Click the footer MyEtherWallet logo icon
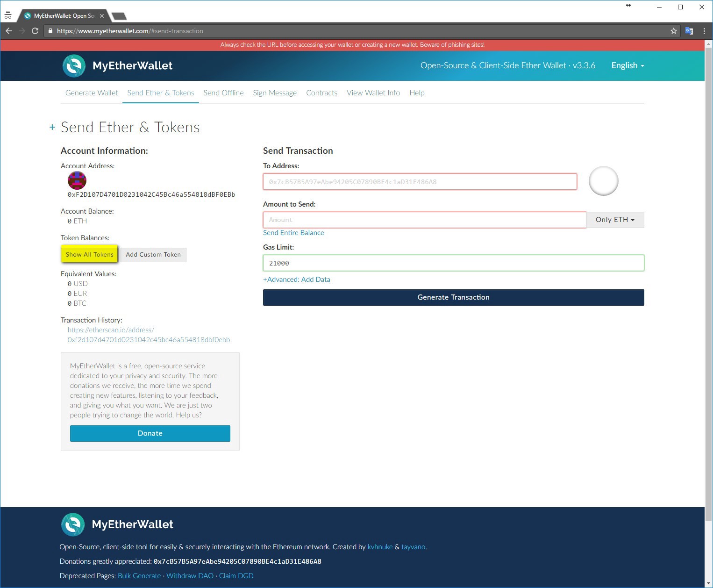This screenshot has width=713, height=588. pyautogui.click(x=73, y=524)
